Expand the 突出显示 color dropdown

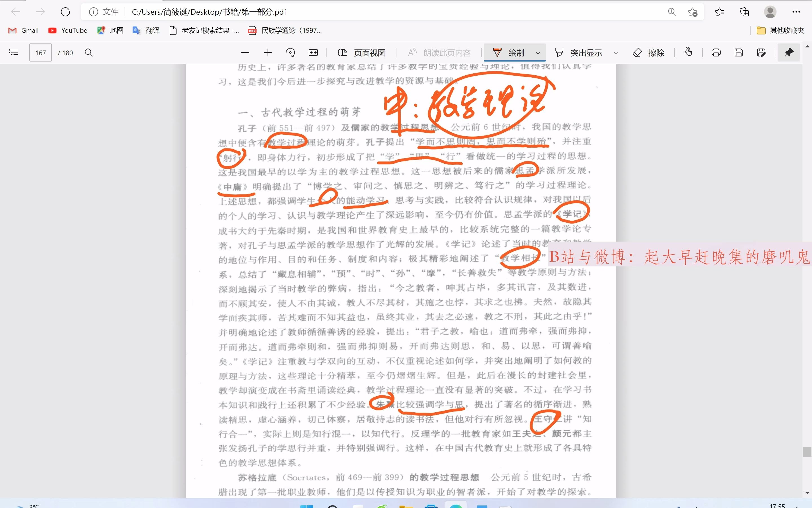tap(616, 53)
